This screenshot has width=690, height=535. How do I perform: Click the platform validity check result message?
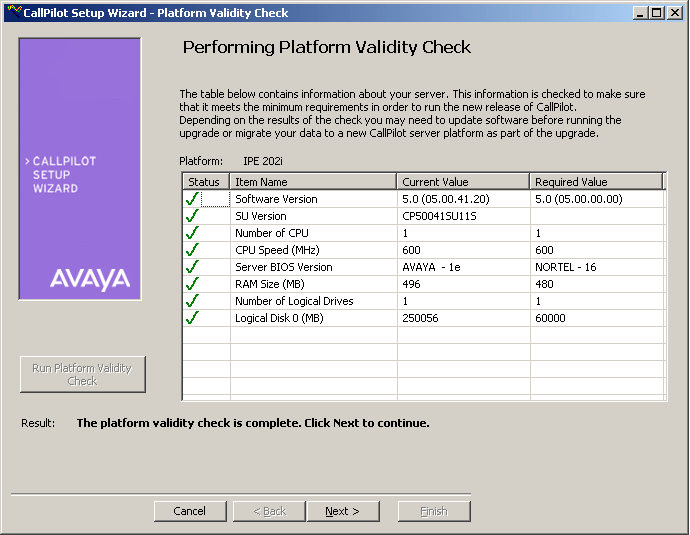pyautogui.click(x=253, y=423)
